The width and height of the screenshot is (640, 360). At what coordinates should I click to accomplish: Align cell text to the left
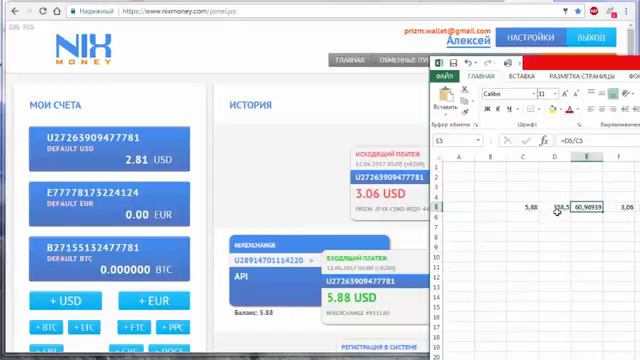pyautogui.click(x=591, y=109)
